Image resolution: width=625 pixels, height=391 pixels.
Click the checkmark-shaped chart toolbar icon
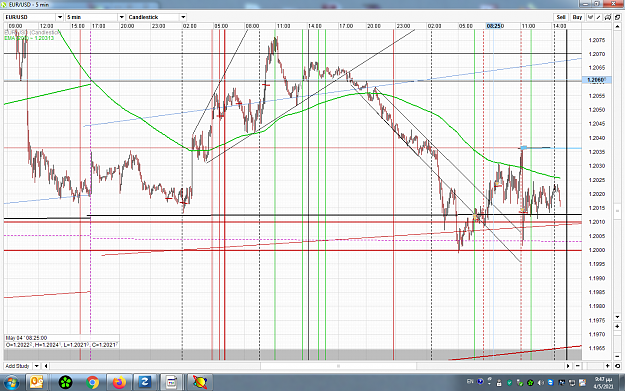tap(590, 17)
